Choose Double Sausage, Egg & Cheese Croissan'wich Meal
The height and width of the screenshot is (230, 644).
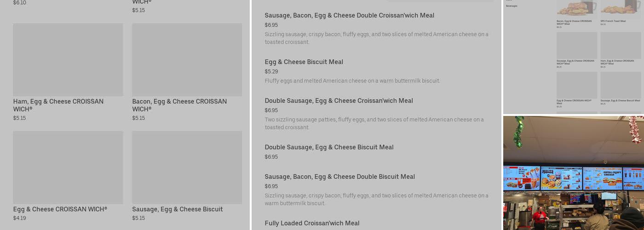339,101
